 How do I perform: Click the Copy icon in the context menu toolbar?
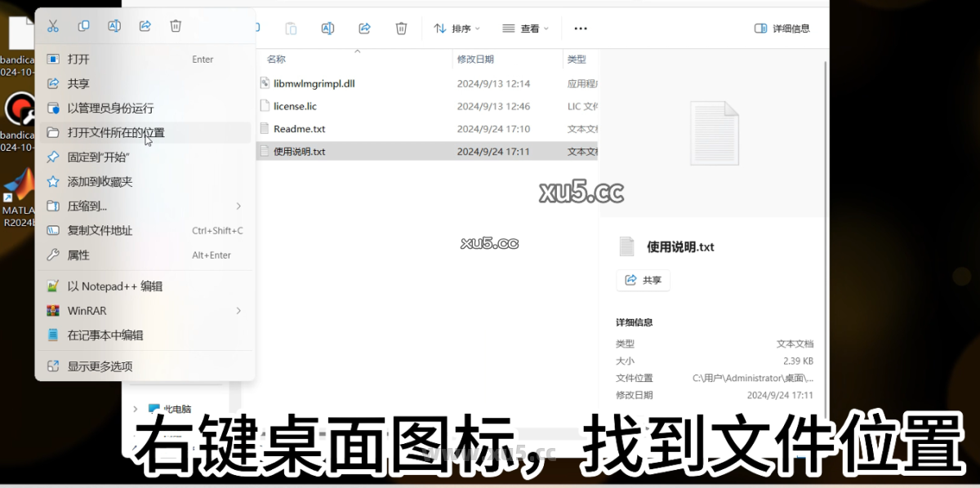(x=83, y=25)
